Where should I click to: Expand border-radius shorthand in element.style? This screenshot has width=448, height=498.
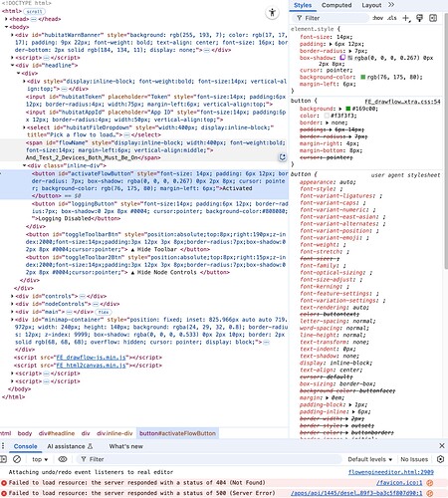tap(351, 51)
